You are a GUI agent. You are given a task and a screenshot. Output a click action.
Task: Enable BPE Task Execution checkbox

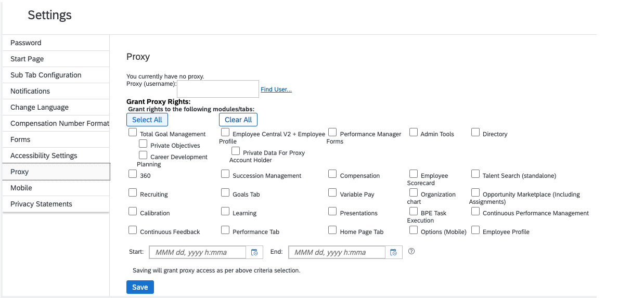pos(414,212)
